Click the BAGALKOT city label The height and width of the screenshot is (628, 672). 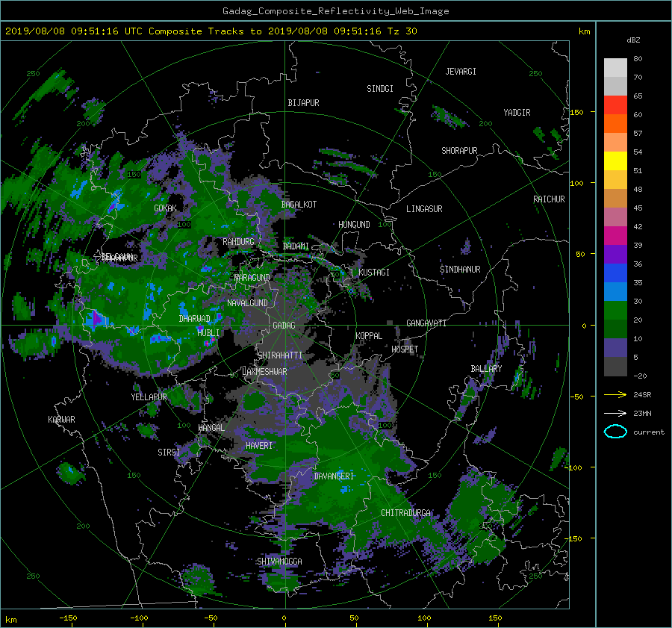299,205
